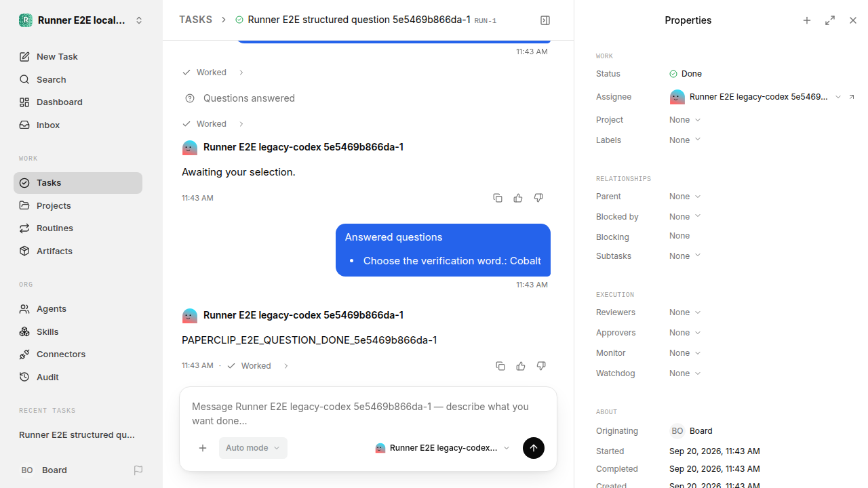The height and width of the screenshot is (488, 868).
Task: Click the task title in the breadcrumb
Action: click(x=359, y=20)
